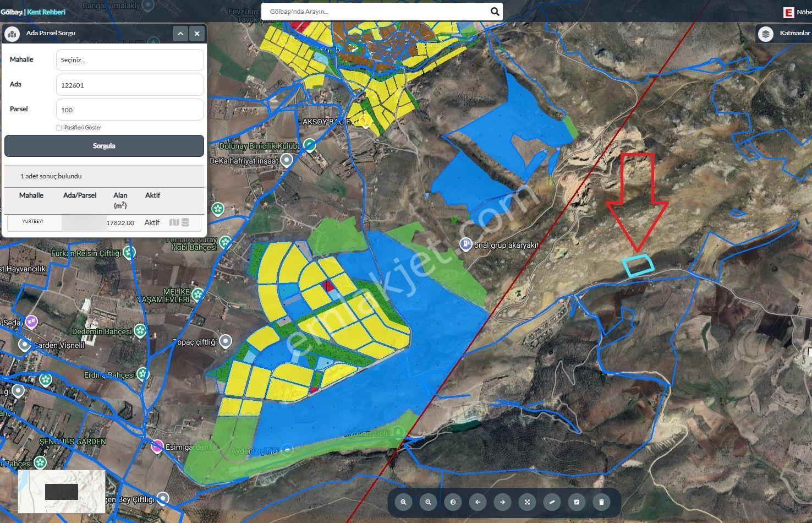Click the Gölbaşı Kent Rehberi logo link
Screen dimensions: 812x523
[x=33, y=12]
